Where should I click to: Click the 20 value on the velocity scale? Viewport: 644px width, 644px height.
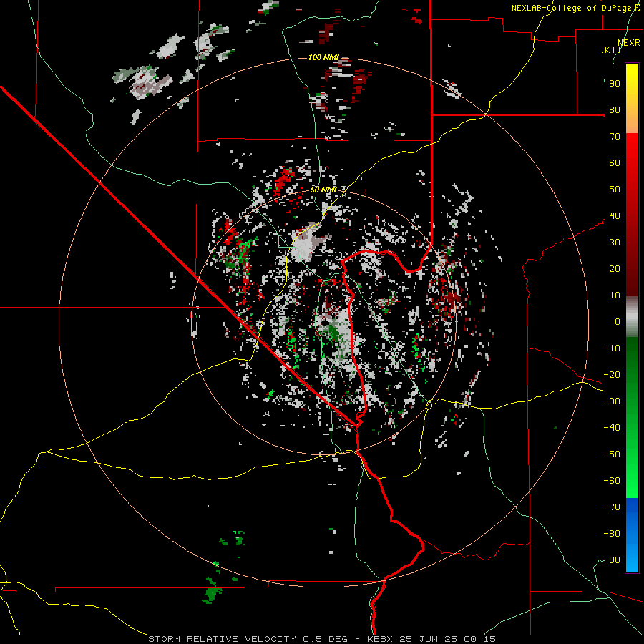point(615,268)
